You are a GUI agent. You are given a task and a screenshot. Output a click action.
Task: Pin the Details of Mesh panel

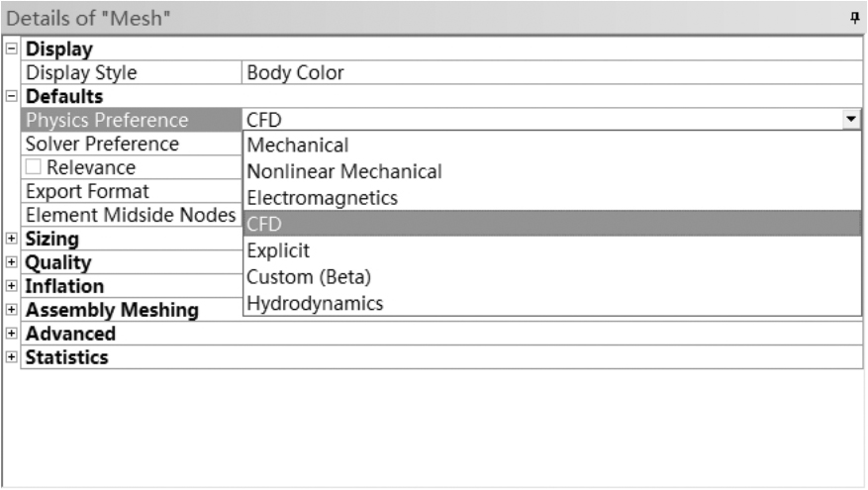pyautogui.click(x=853, y=18)
